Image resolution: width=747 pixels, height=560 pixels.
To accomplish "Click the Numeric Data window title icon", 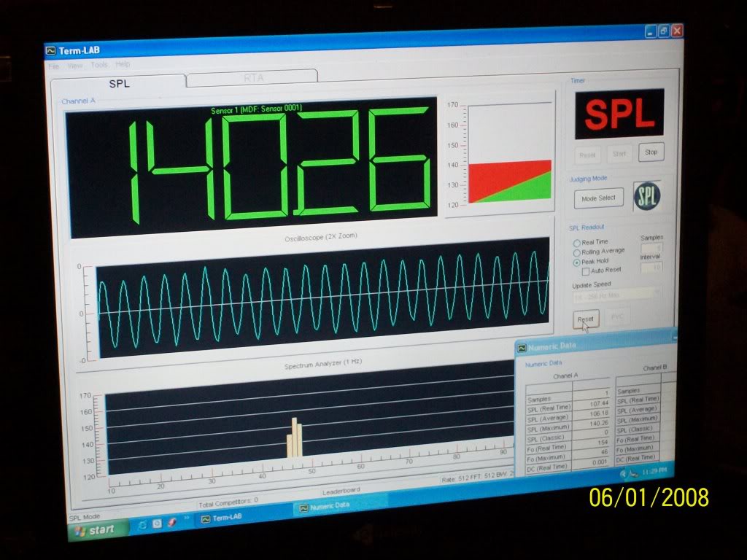I will (522, 348).
